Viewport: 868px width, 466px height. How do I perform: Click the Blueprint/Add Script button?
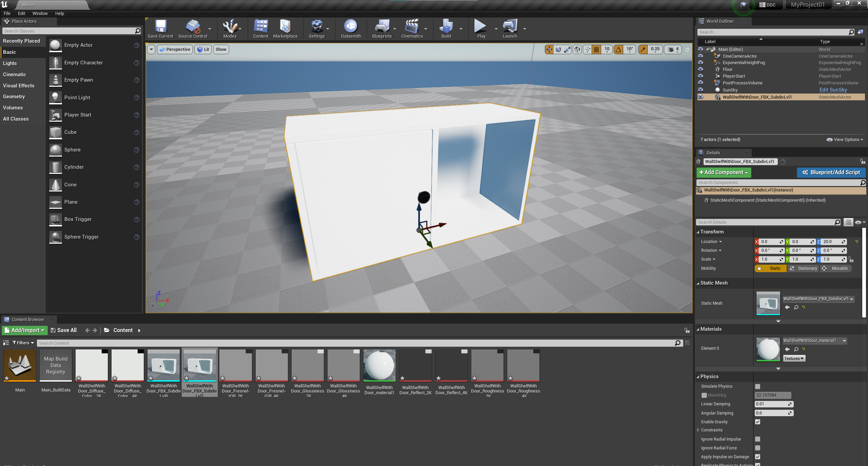pos(831,173)
